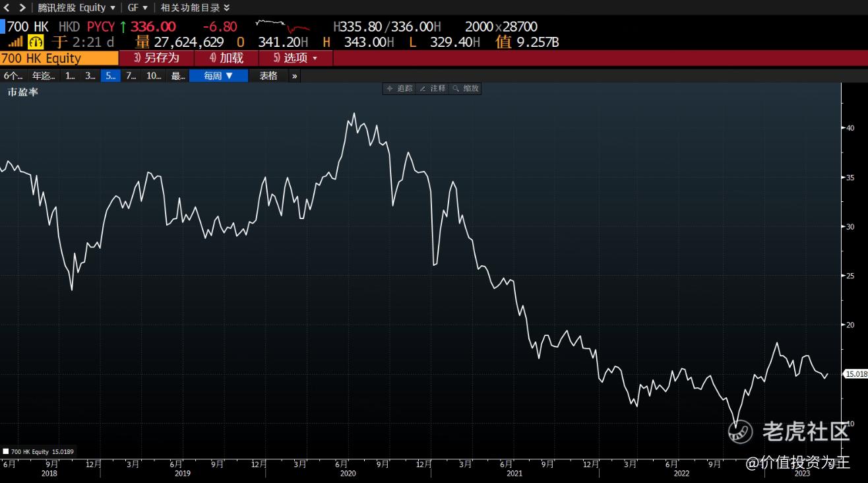This screenshot has width=868, height=483.
Task: Select the 10-year range tab
Action: (x=154, y=76)
